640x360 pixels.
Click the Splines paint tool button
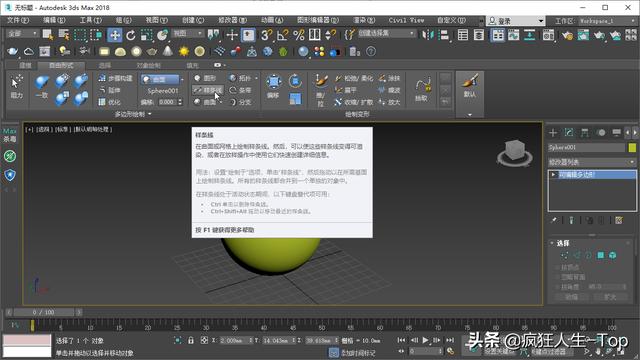pyautogui.click(x=208, y=90)
